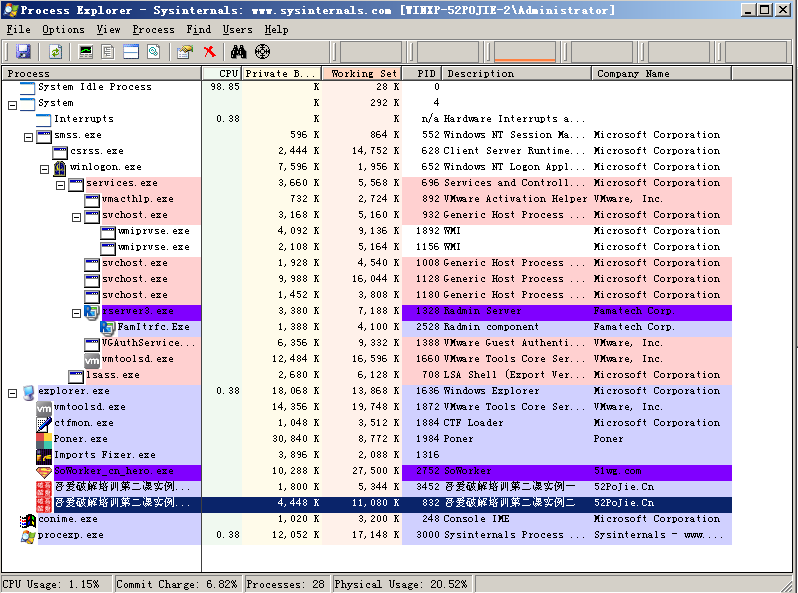Click the Find binoculars icon
This screenshot has height=593, width=798.
coord(239,52)
